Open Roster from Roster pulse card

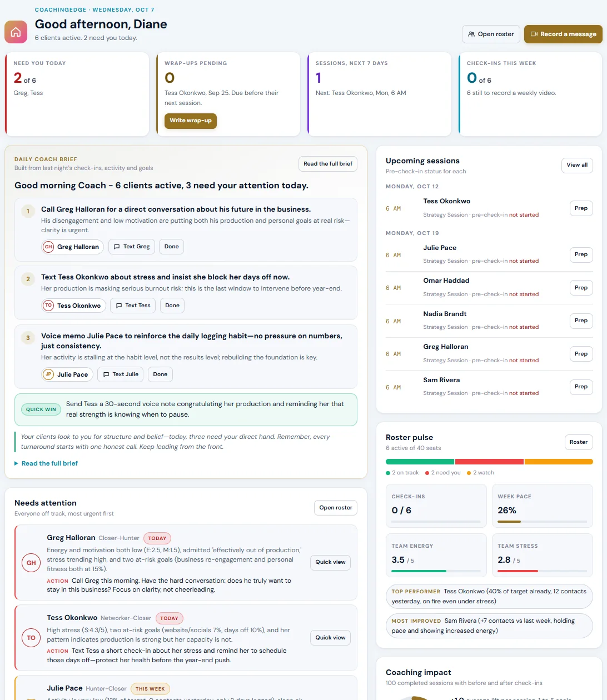[x=579, y=442]
